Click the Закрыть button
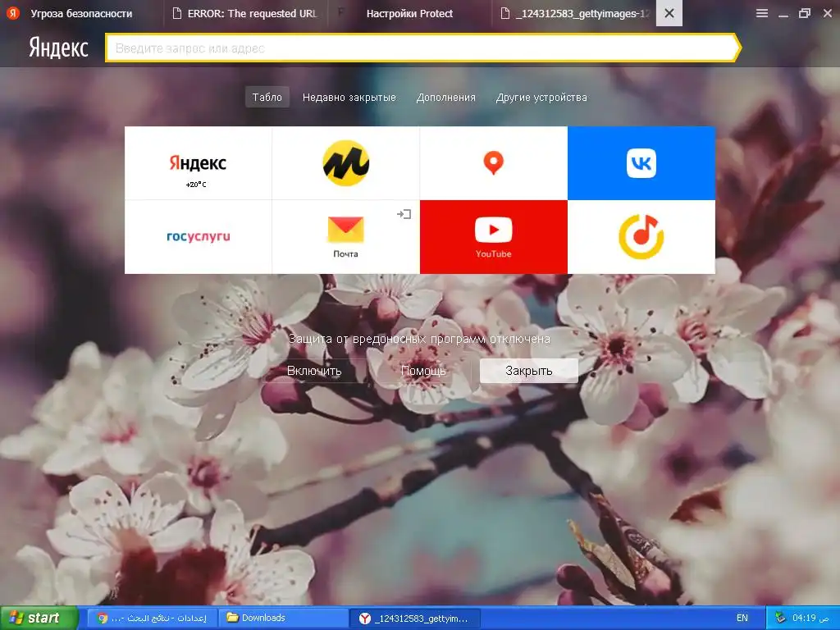The width and height of the screenshot is (840, 630). pyautogui.click(x=529, y=371)
